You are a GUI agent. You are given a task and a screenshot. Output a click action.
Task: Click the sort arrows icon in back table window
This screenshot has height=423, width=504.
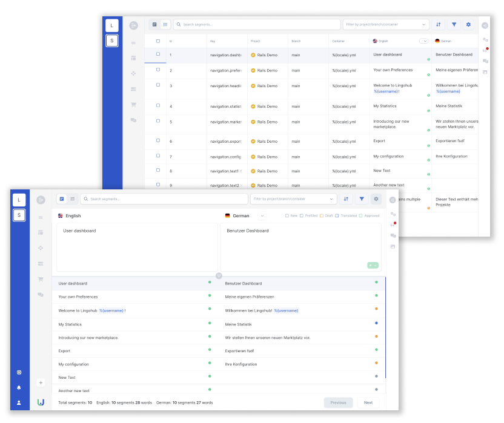[x=439, y=24]
